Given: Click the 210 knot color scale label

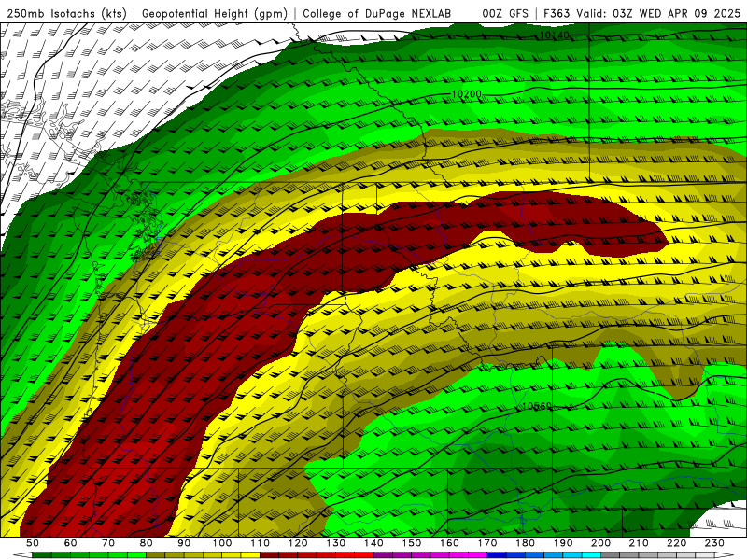Looking at the screenshot, I should point(639,543).
